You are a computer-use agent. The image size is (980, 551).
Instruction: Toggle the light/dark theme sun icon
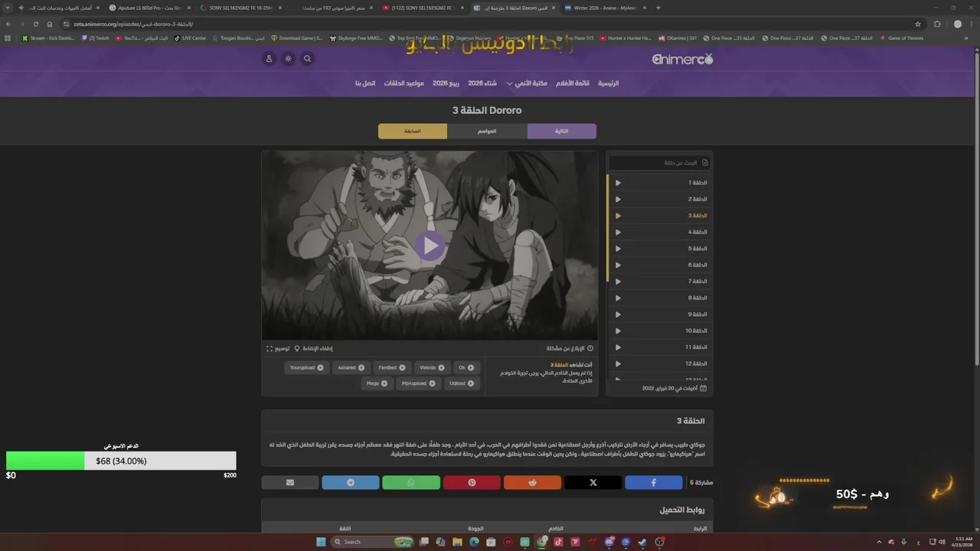[x=288, y=59]
